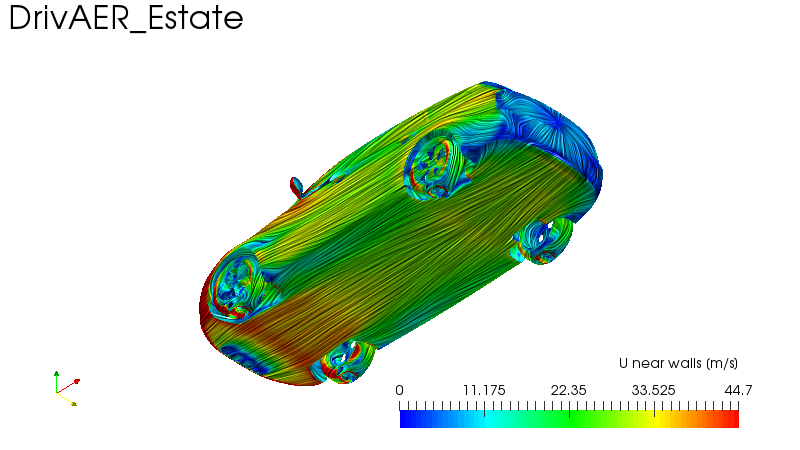
Task: Click the DrivAER_Estate title text
Action: click(x=126, y=19)
